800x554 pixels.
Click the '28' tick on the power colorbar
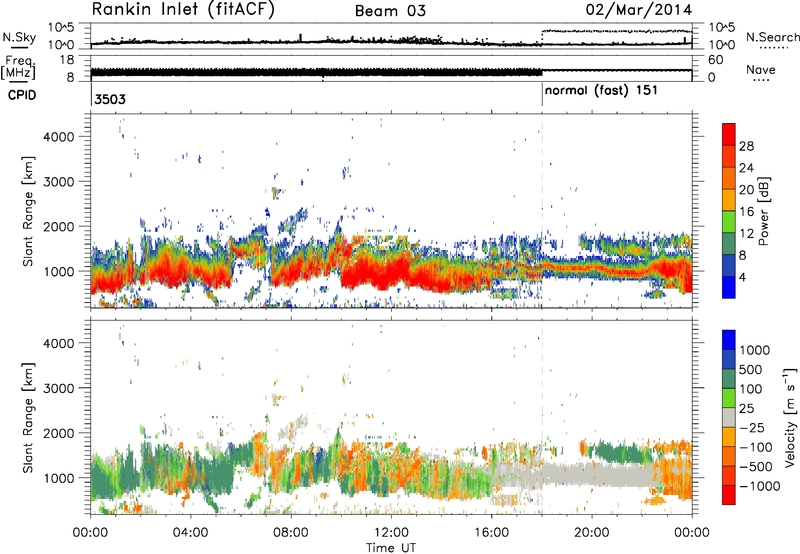tap(746, 146)
